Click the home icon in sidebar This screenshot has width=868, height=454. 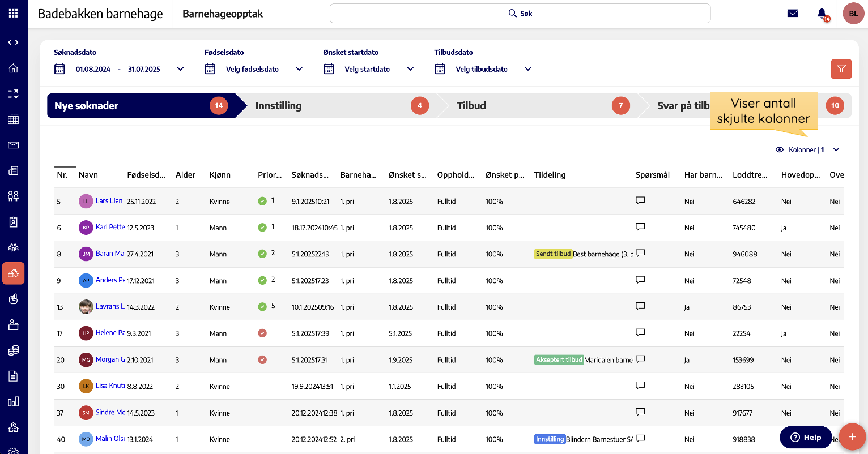14,68
